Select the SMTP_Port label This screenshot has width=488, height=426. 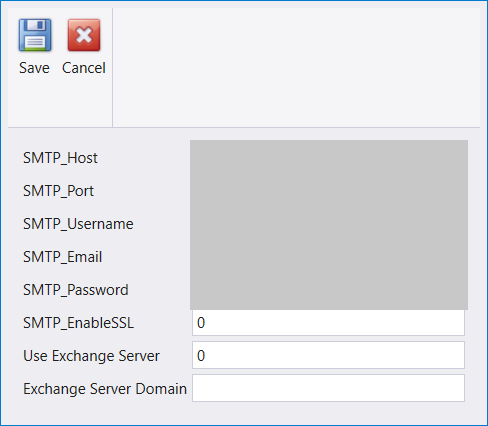[58, 191]
